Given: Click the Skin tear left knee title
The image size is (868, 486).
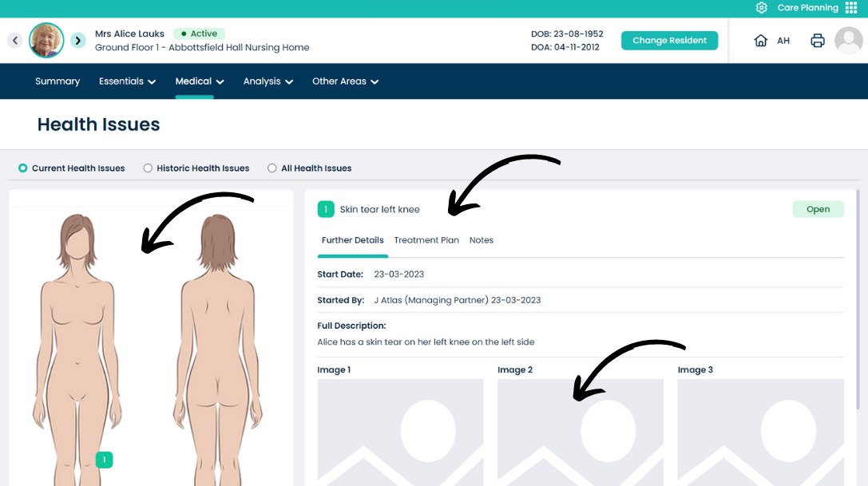Looking at the screenshot, I should [x=380, y=209].
